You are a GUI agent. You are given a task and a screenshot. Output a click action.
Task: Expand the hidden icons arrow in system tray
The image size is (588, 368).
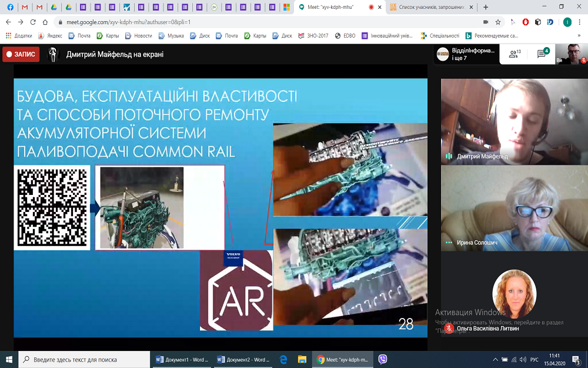point(495,359)
